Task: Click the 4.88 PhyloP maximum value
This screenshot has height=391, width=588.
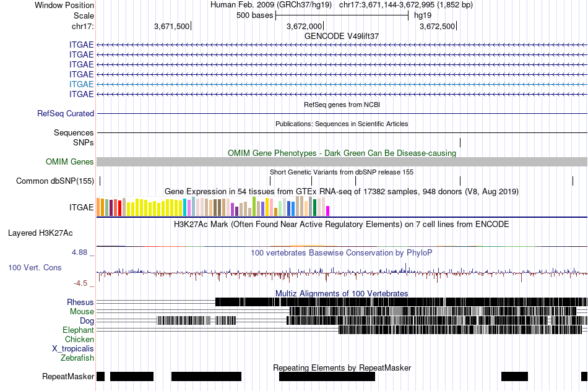Action: (79, 252)
